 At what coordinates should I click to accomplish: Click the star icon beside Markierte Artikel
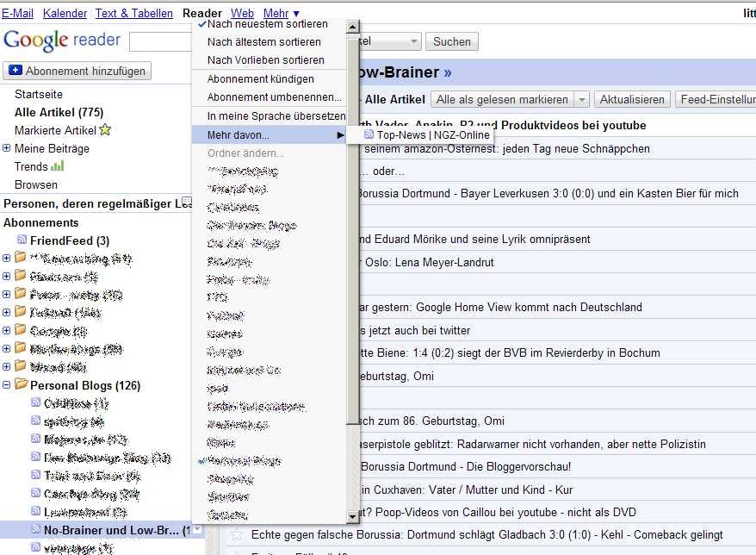click(x=105, y=130)
